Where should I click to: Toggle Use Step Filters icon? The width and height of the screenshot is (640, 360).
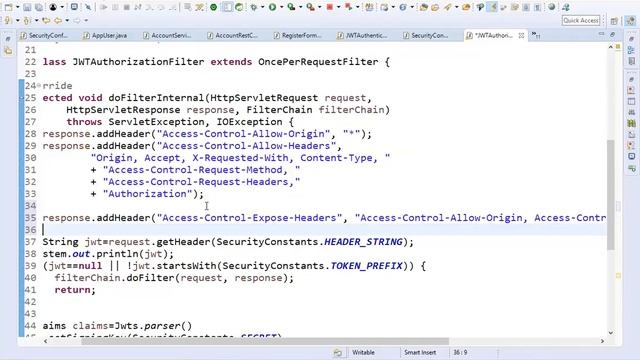click(x=199, y=7)
